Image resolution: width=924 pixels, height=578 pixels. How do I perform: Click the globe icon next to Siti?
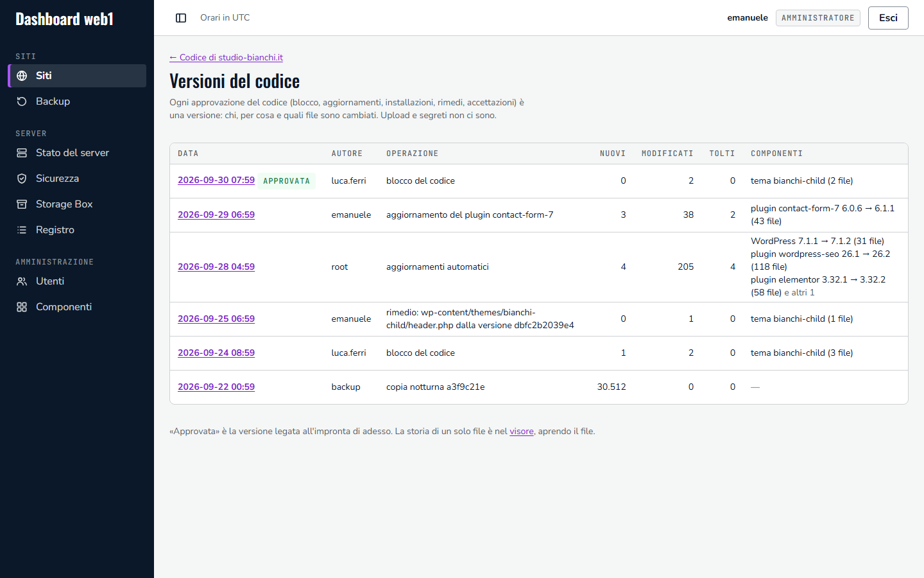[x=22, y=76]
